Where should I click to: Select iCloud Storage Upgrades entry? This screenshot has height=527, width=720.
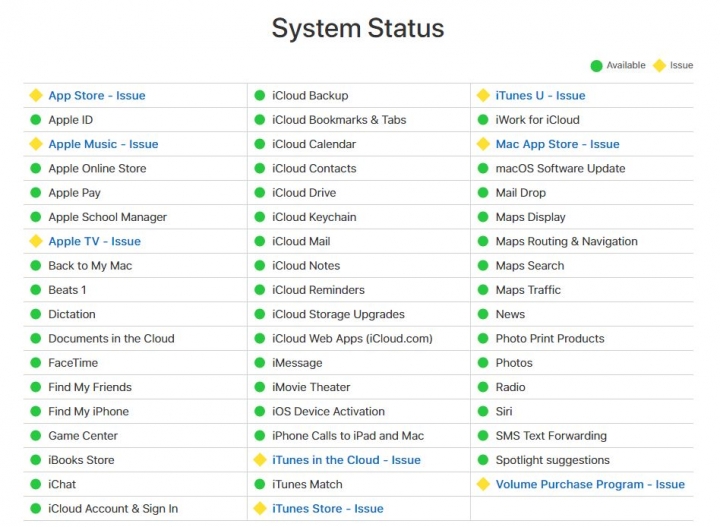(x=338, y=314)
